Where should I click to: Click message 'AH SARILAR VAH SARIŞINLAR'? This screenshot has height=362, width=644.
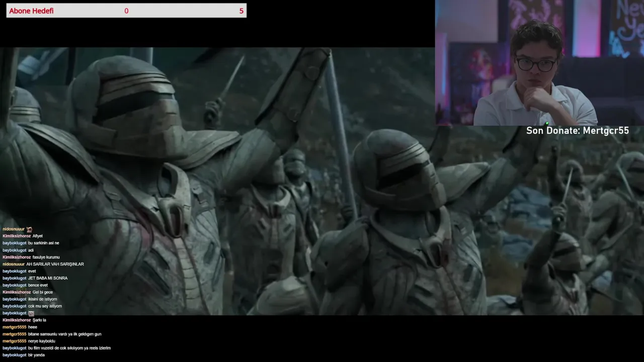point(55,264)
